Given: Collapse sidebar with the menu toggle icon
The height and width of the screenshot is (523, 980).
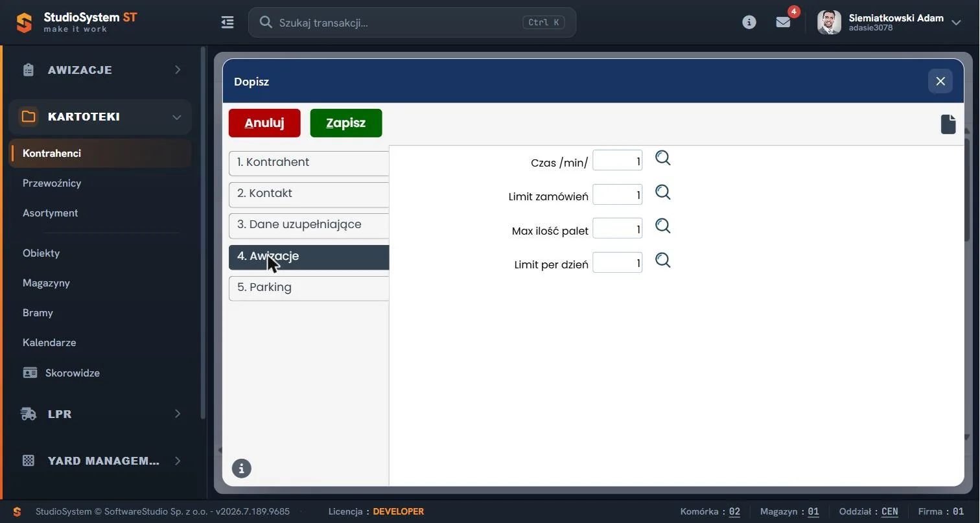Looking at the screenshot, I should click(227, 23).
